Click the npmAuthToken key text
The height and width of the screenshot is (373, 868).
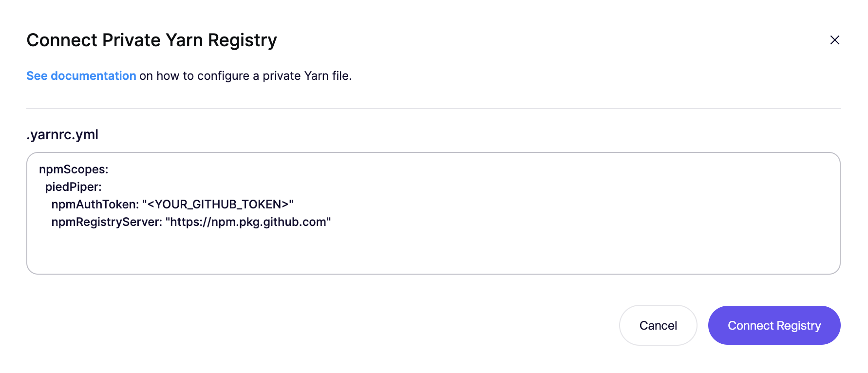94,205
